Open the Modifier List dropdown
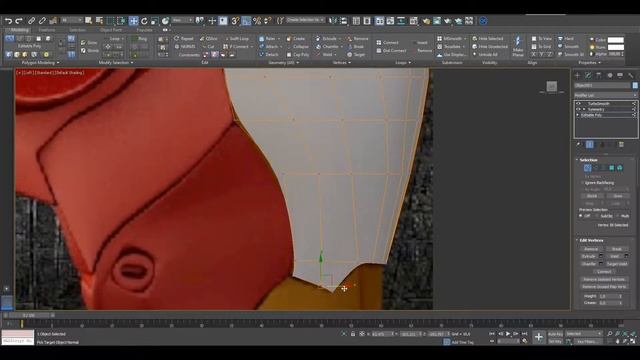The height and width of the screenshot is (360, 640). click(x=605, y=95)
